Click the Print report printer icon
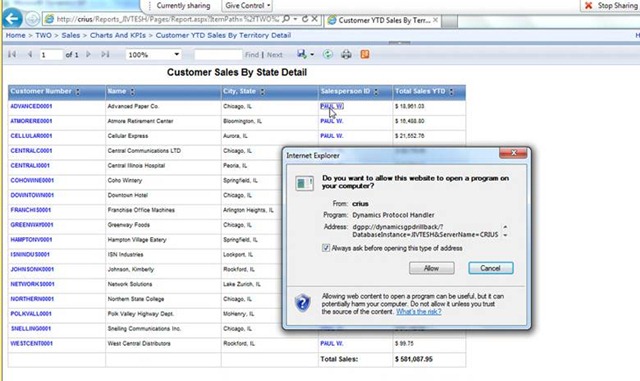640x381 pixels. (x=346, y=54)
